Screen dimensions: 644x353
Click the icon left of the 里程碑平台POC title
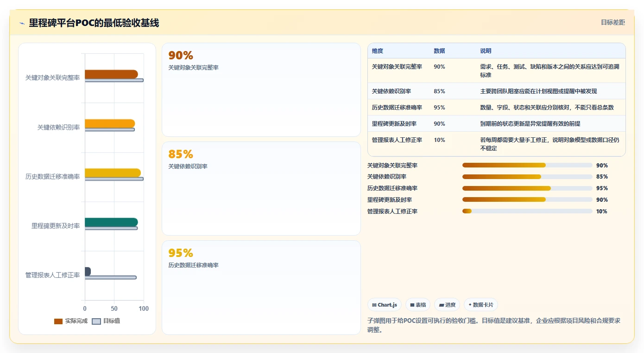point(22,23)
